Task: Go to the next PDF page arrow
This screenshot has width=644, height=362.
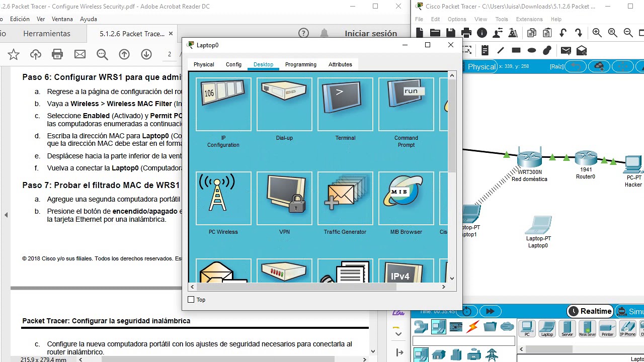Action: [x=146, y=54]
